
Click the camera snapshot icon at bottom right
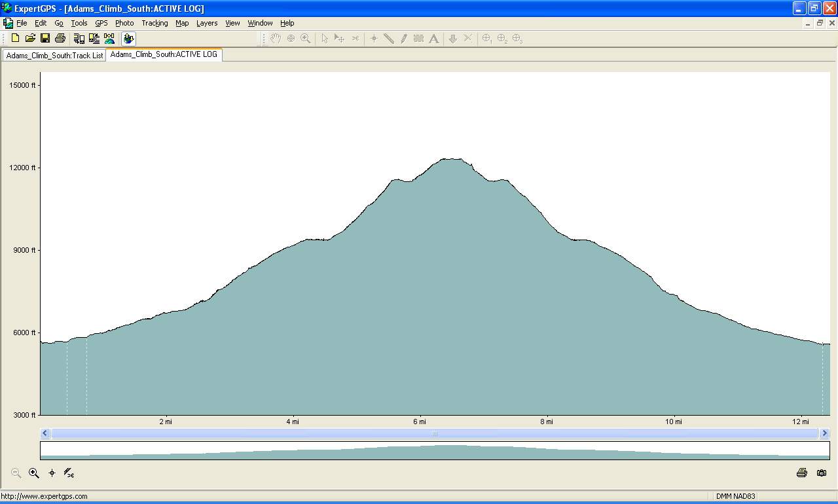tap(822, 473)
